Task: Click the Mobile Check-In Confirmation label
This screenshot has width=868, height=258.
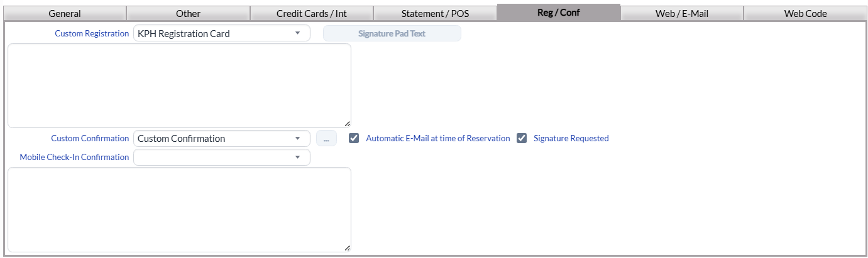Action: coord(74,158)
